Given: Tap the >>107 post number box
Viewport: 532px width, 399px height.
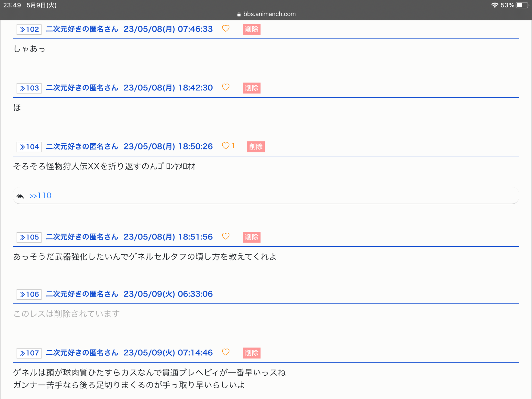Looking at the screenshot, I should 29,353.
